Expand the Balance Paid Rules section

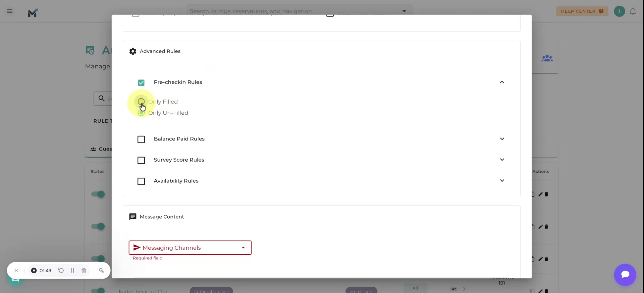point(502,139)
